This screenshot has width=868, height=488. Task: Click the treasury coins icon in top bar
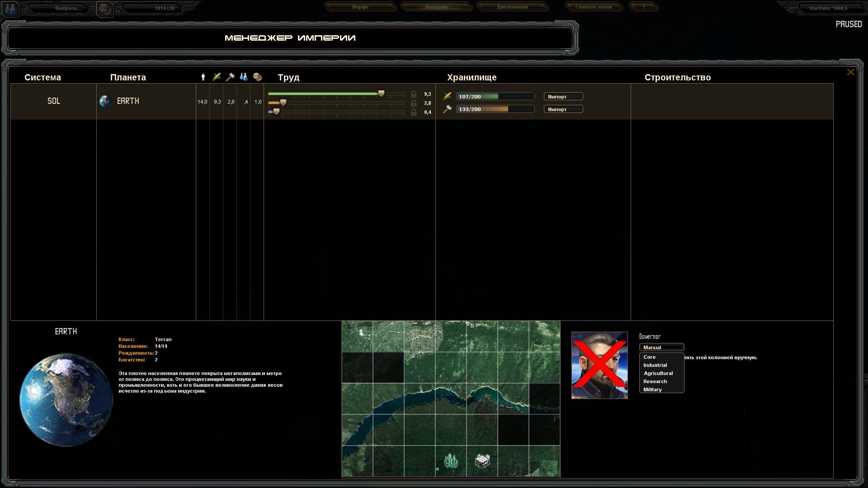click(x=105, y=8)
